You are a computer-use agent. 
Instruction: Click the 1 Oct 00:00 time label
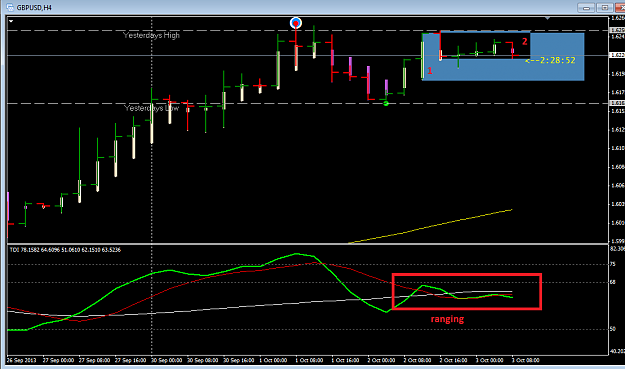click(273, 360)
